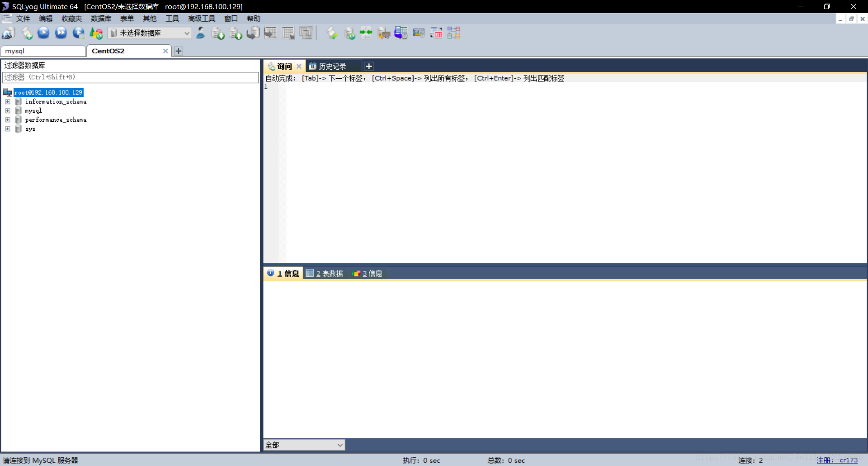Open the 全部 filter dropdown
868x466 pixels.
[304, 445]
